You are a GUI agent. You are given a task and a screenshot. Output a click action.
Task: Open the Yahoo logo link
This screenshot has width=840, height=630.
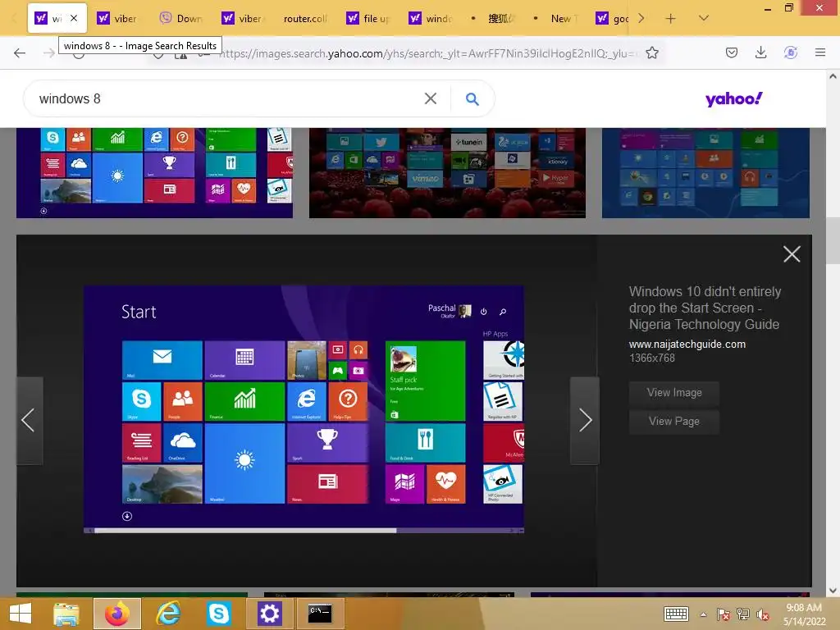pyautogui.click(x=733, y=98)
